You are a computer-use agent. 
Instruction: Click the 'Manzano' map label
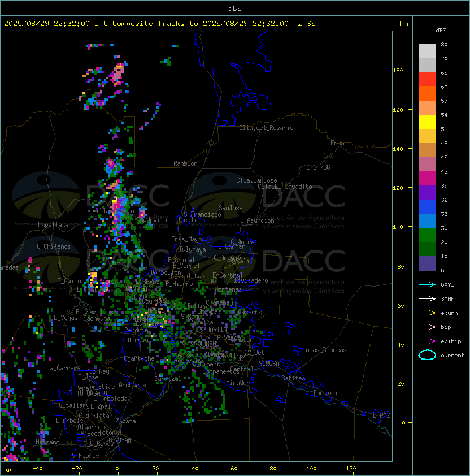pyautogui.click(x=47, y=442)
